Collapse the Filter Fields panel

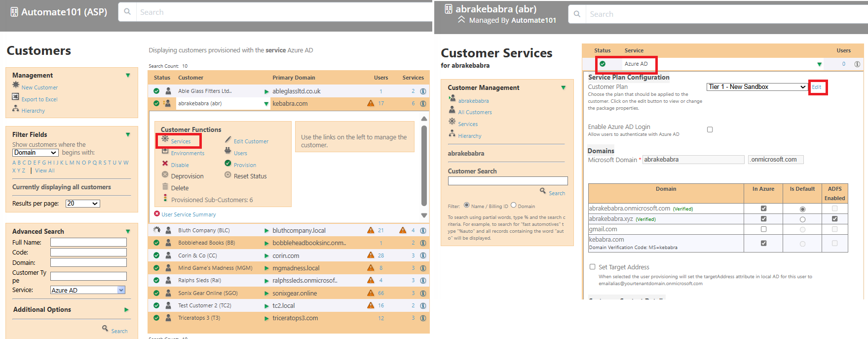point(128,134)
